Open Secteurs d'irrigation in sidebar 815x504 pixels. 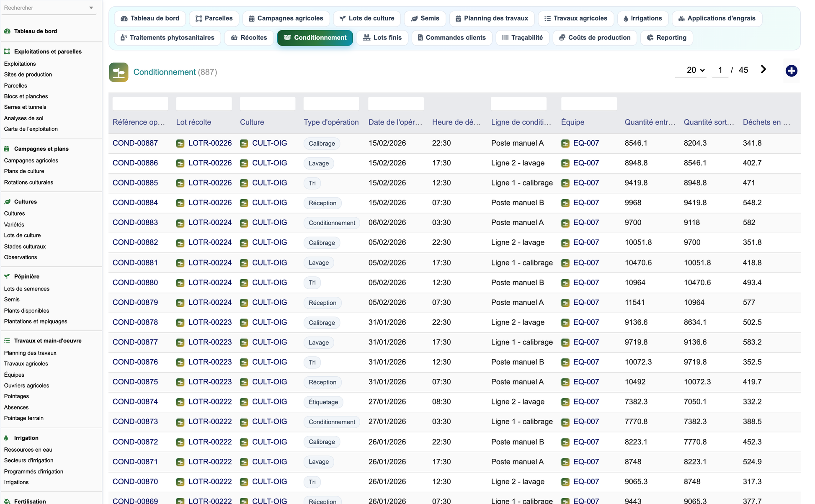click(x=28, y=460)
